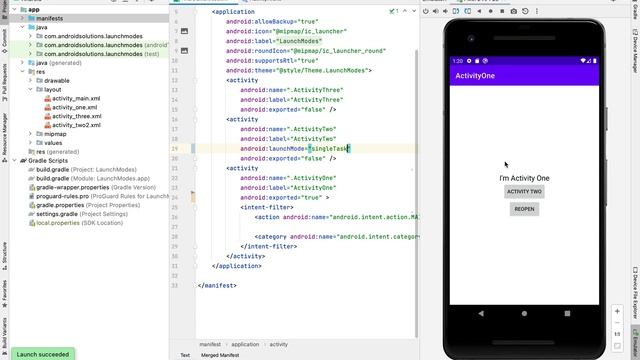Screen dimensions: 640x360
Task: Click the emulator power button icon
Action: coord(426,11)
